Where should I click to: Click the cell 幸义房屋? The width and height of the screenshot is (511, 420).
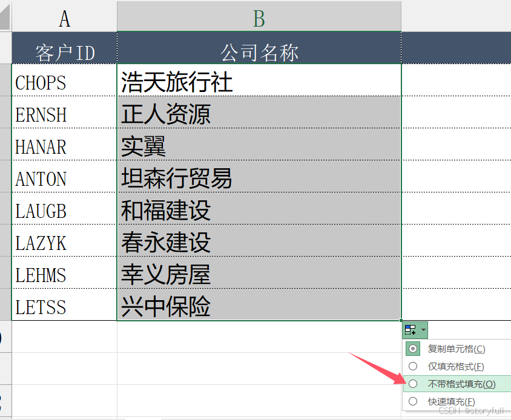[x=259, y=272]
